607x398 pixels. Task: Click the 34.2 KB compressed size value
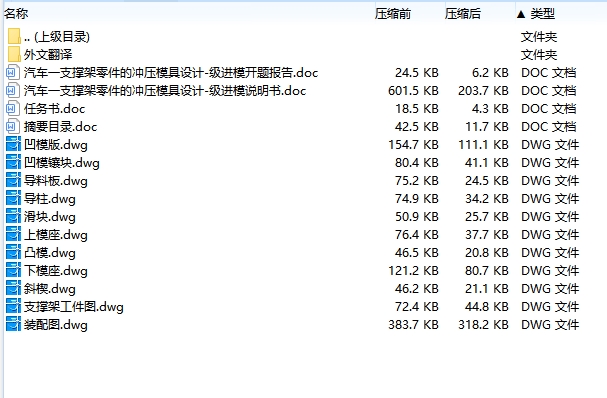pos(487,198)
